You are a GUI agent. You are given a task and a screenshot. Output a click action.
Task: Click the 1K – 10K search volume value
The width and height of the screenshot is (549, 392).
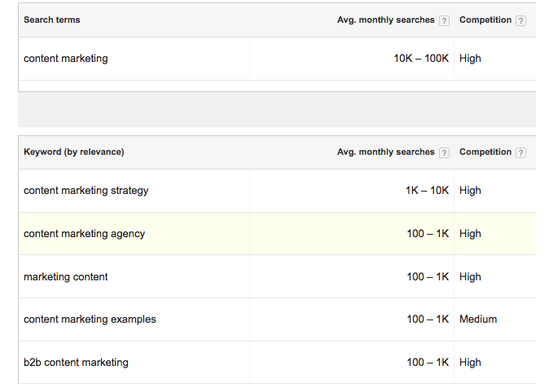click(427, 191)
